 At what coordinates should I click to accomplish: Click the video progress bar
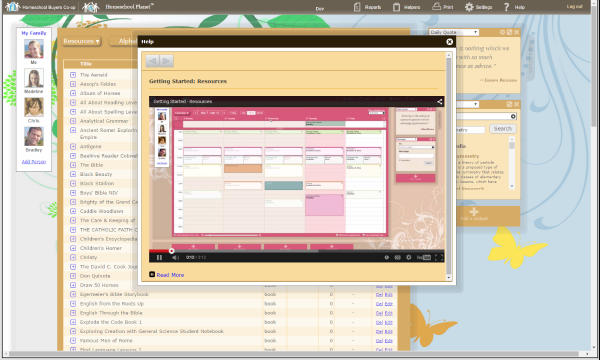click(x=297, y=251)
